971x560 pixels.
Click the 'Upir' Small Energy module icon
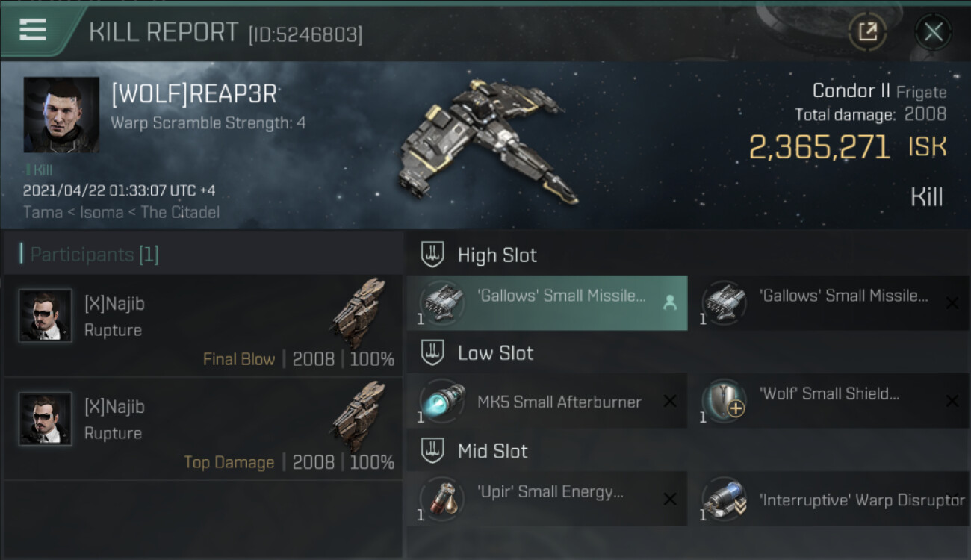click(x=442, y=499)
